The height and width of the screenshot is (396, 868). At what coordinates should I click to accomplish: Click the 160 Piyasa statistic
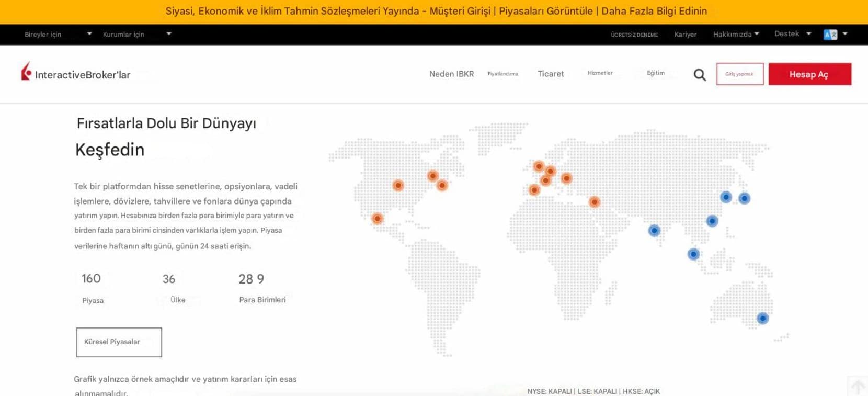(x=92, y=288)
